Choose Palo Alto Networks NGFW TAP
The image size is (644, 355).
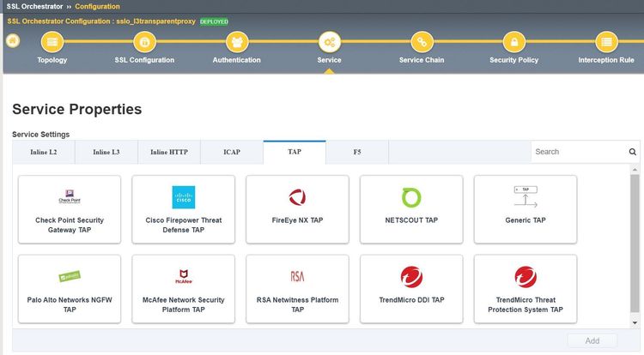click(x=70, y=289)
